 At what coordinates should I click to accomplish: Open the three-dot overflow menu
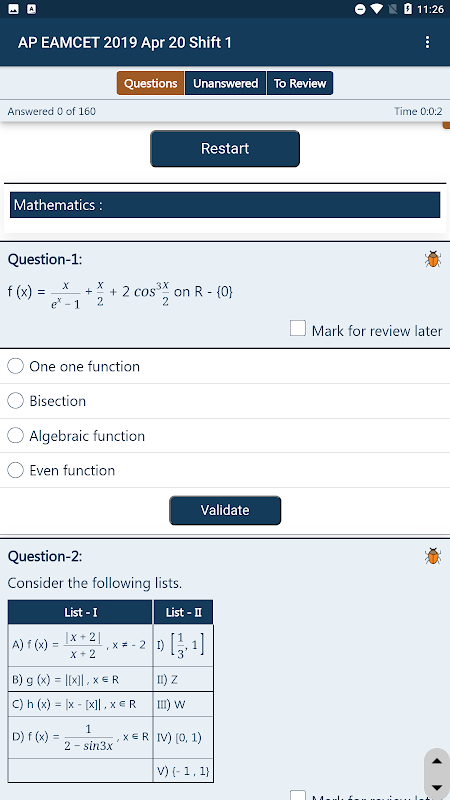click(x=428, y=42)
